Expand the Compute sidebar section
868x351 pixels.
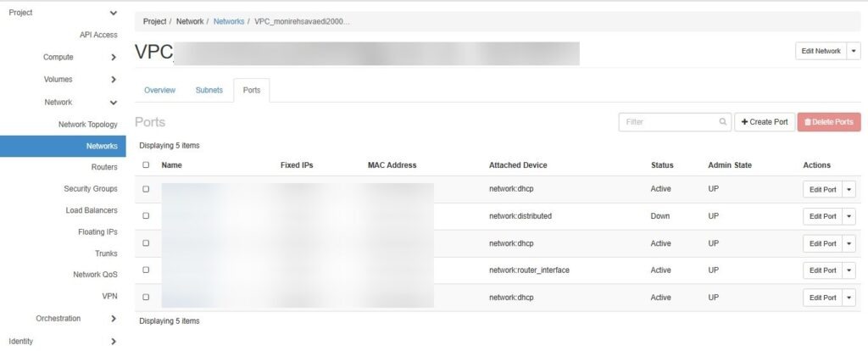click(114, 57)
